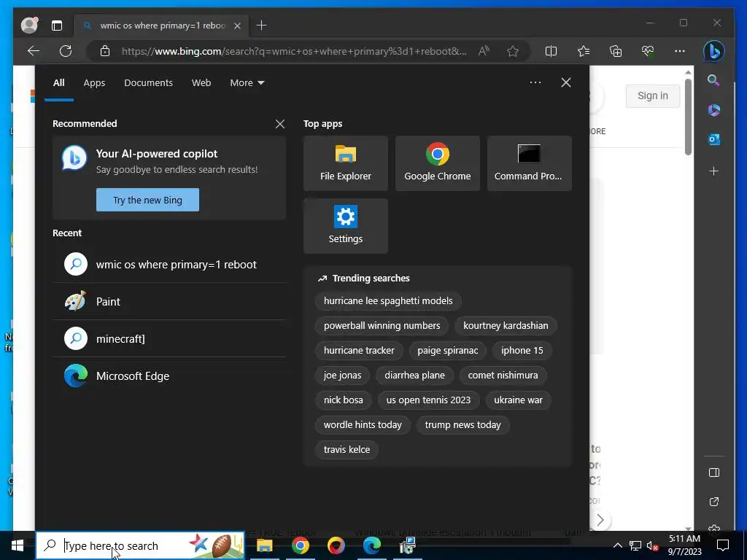Open Microsoft Edge from Recent list

click(169, 376)
